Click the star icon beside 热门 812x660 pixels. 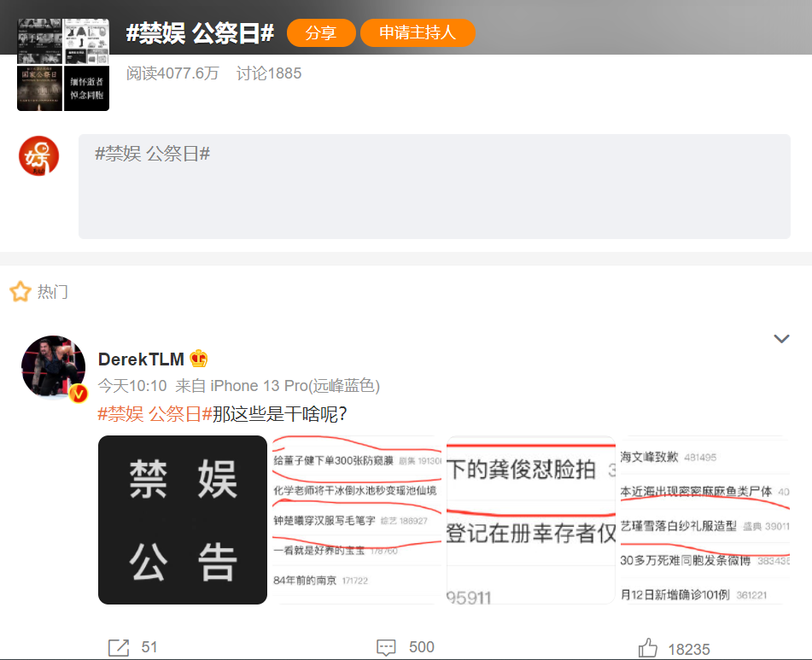click(18, 291)
